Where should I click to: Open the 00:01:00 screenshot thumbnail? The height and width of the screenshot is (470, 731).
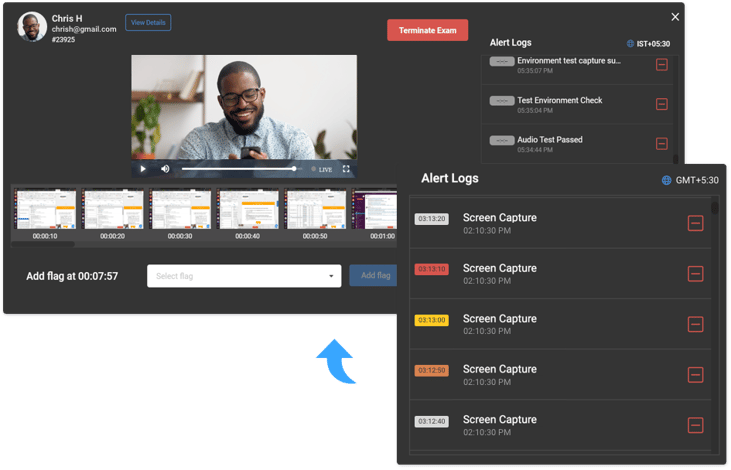[374, 209]
